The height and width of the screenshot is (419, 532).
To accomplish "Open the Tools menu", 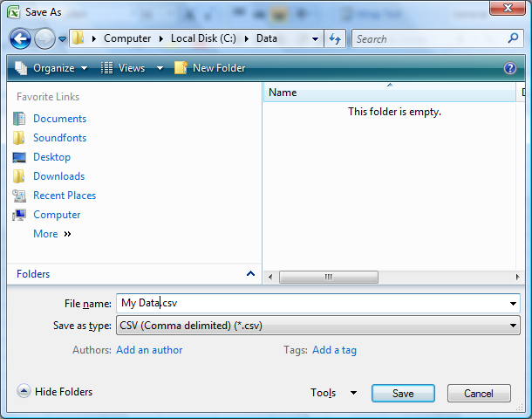I will (333, 393).
